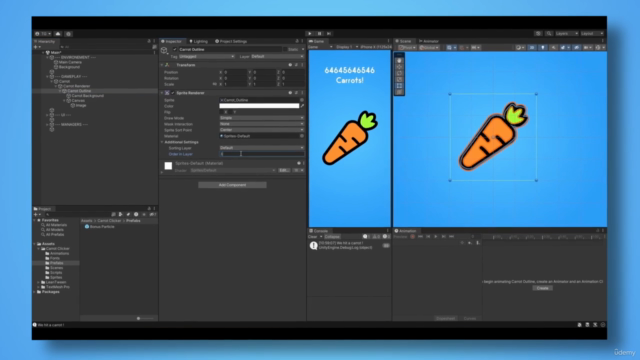Open the undo history icon in top bar
This screenshot has height=360, width=640.
coord(538,33)
